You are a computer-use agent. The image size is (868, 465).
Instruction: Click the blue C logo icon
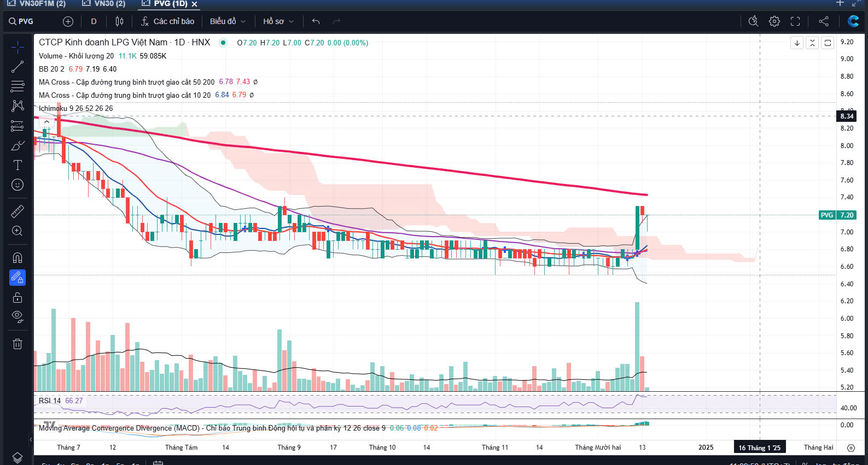[x=853, y=21]
